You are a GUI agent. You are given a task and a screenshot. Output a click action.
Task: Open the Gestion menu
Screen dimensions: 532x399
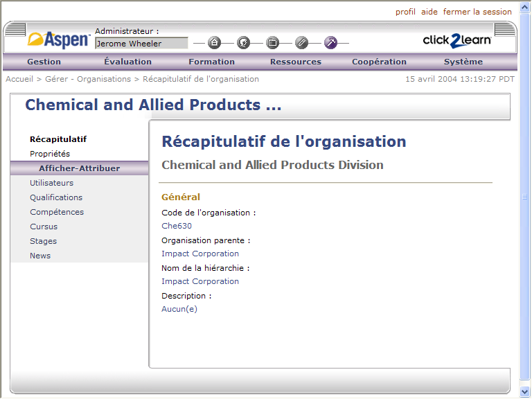pos(44,62)
